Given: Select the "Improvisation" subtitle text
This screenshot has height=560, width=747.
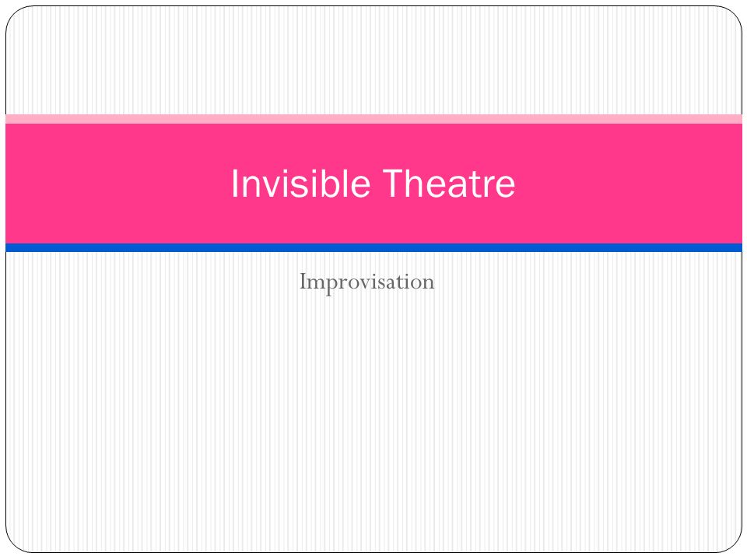Looking at the screenshot, I should coord(366,282).
